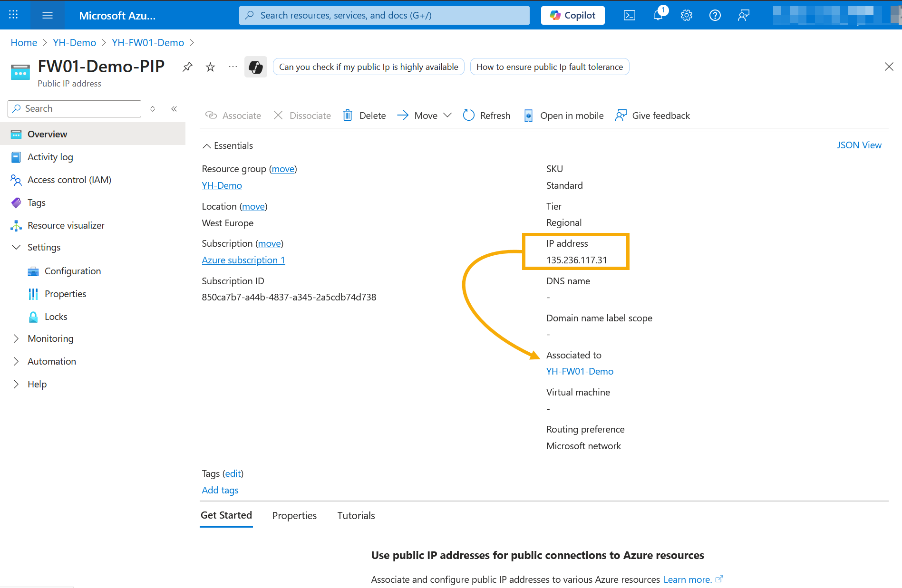
Task: Toggle expand/collapse all menu groups
Action: click(x=153, y=109)
